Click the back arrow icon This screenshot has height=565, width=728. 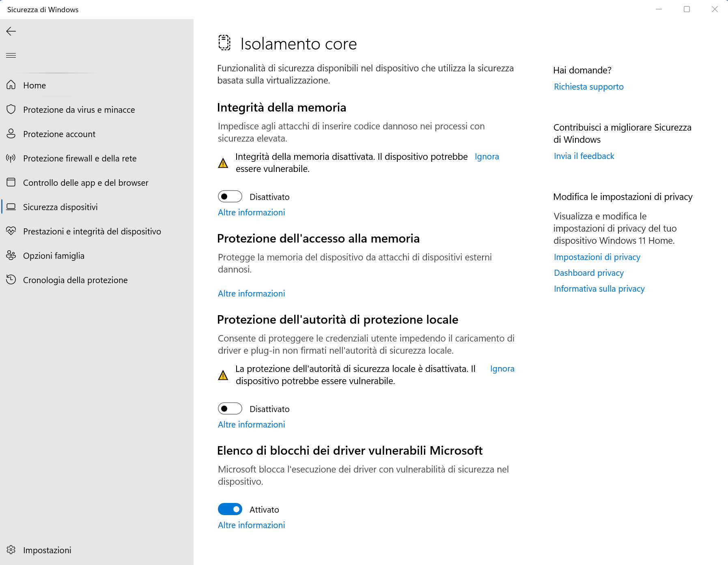11,31
